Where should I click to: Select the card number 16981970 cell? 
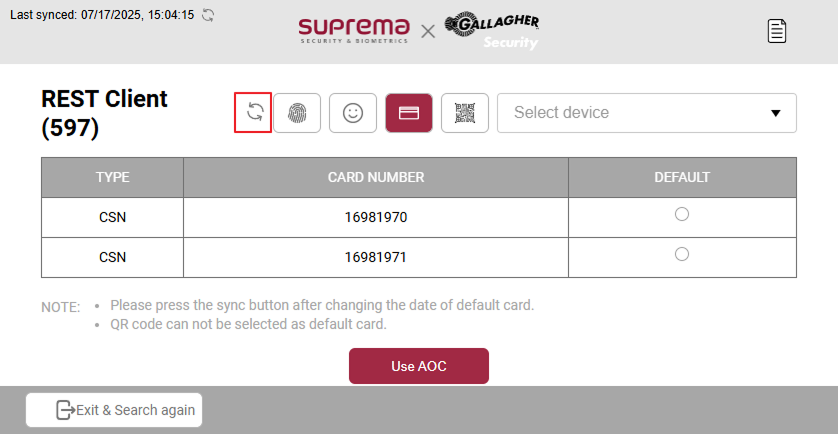tap(376, 217)
